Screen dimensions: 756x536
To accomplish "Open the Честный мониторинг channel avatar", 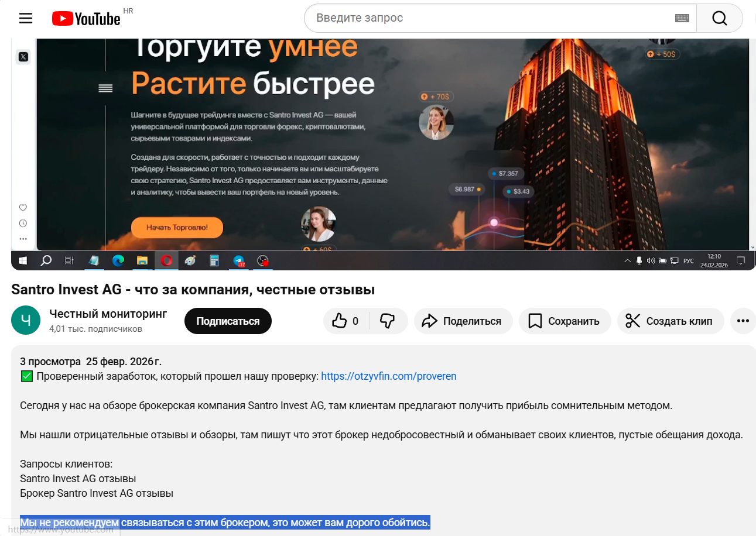I will pos(26,321).
